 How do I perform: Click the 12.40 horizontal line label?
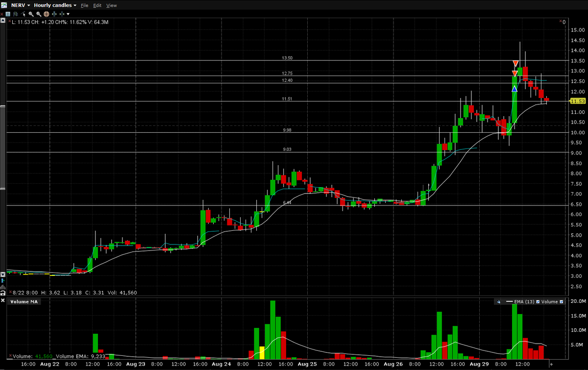287,80
